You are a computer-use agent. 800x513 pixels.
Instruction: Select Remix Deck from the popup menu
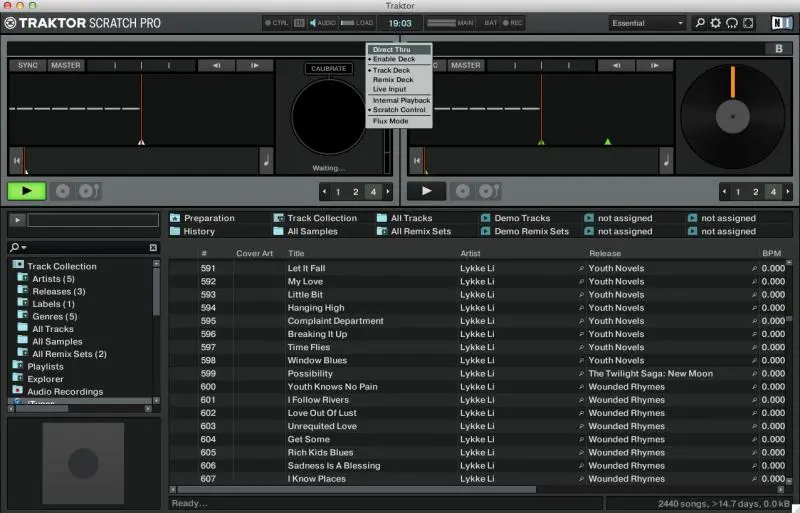392,80
